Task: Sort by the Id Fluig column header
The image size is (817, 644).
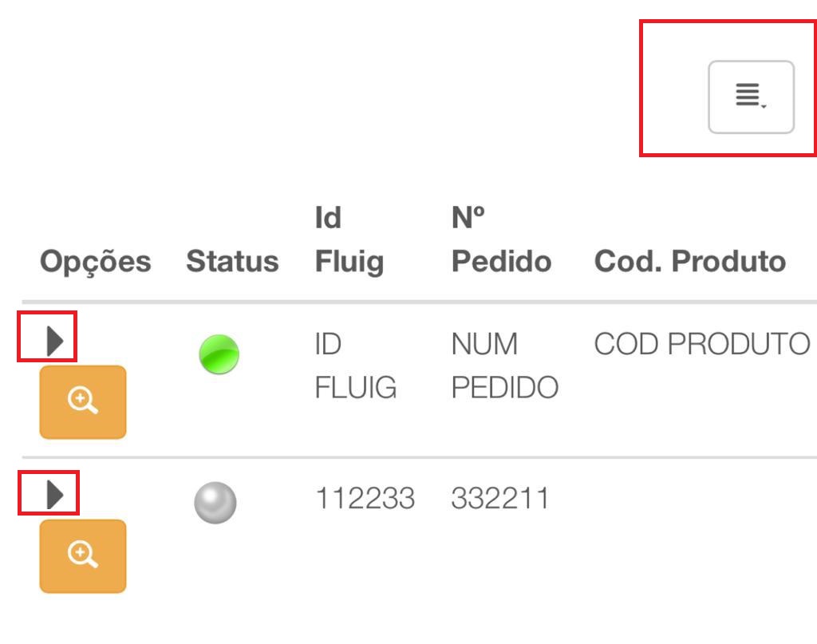Action: pyautogui.click(x=349, y=239)
